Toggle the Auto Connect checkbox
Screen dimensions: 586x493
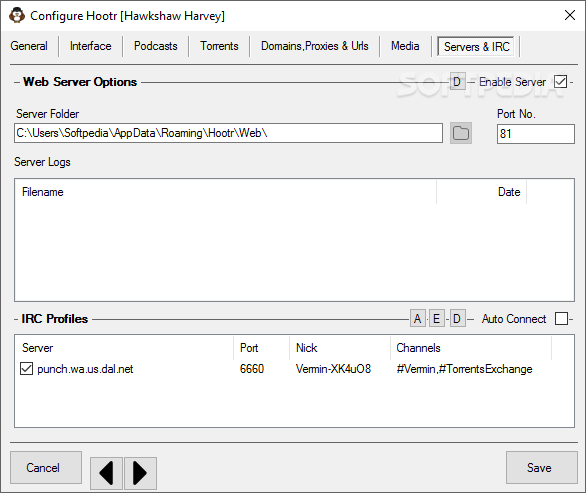click(x=561, y=319)
